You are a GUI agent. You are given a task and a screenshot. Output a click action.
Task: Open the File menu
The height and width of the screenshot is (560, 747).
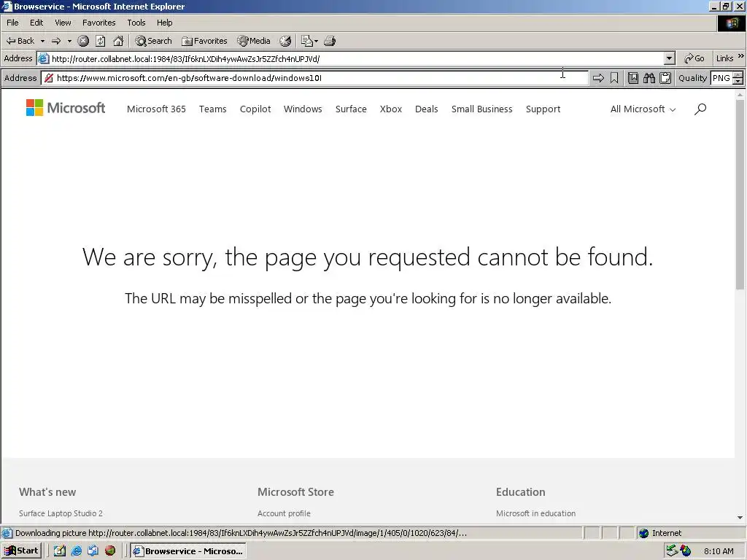(12, 23)
